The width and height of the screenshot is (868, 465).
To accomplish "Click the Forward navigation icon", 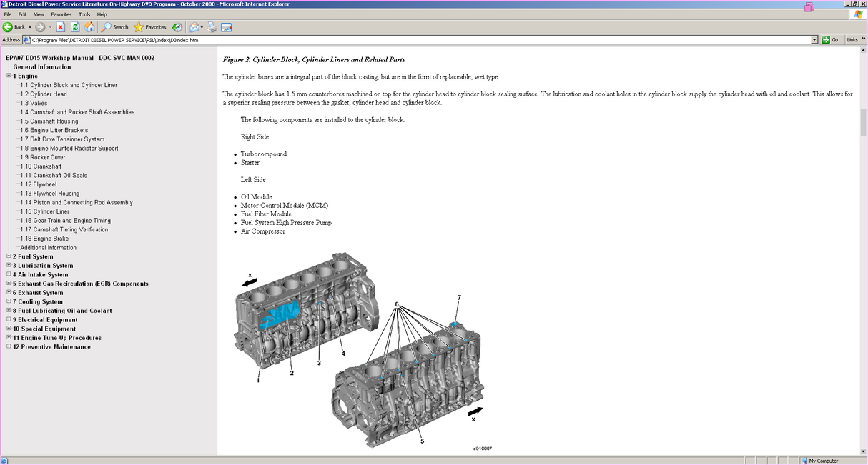I will coord(40,27).
